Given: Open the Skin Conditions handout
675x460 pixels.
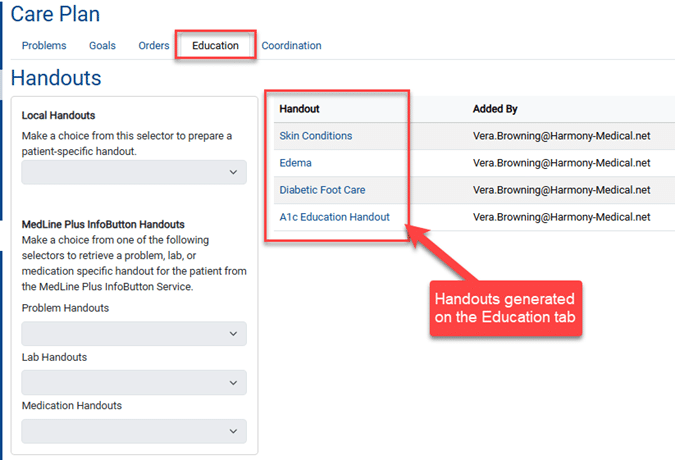Looking at the screenshot, I should 316,136.
